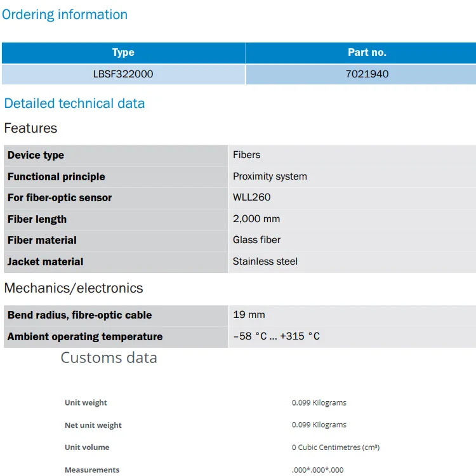Click the Fibers value cell

[352, 155]
